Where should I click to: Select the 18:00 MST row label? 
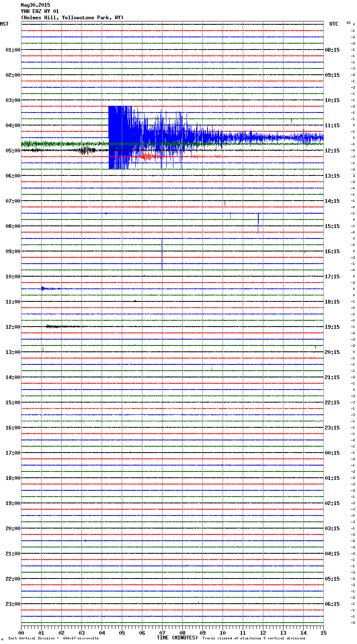(x=13, y=478)
